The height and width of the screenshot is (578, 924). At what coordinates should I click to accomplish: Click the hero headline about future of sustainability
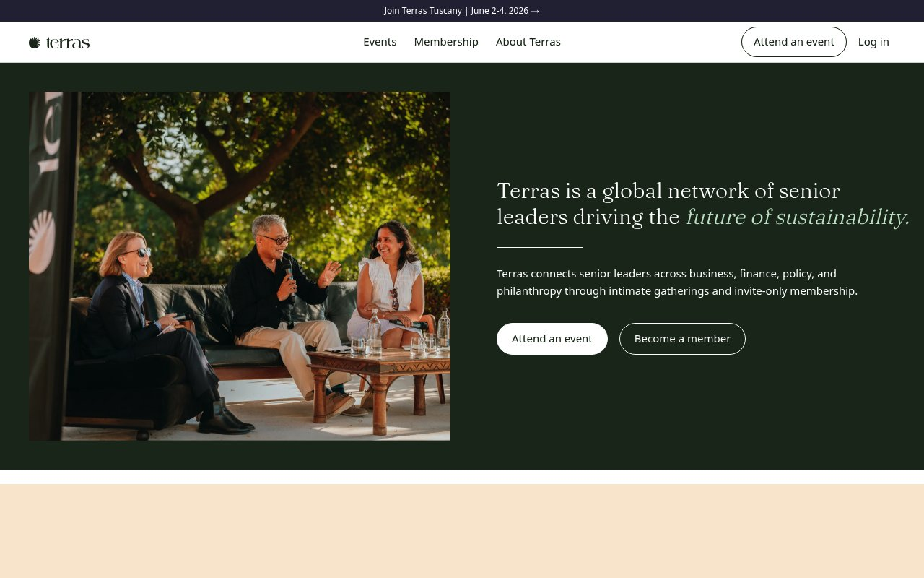click(x=703, y=204)
